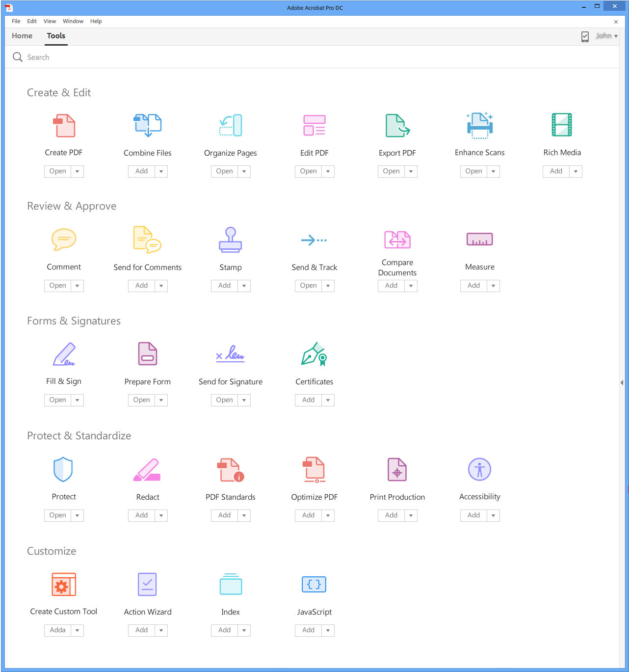
Task: Click the Fill & Sign pen icon
Action: pos(64,354)
